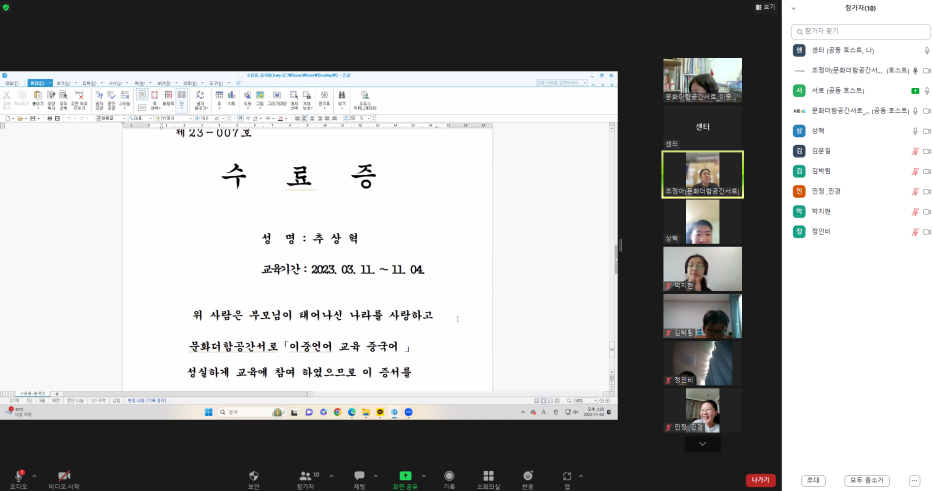Click the green 화면 공유 share screen button
The width and height of the screenshot is (933, 491).
point(405,477)
